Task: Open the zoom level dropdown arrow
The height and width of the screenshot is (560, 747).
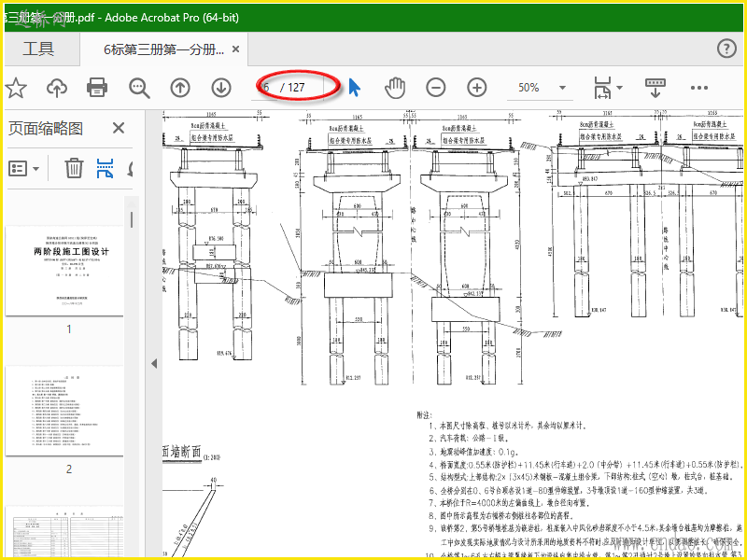Action: tap(562, 88)
